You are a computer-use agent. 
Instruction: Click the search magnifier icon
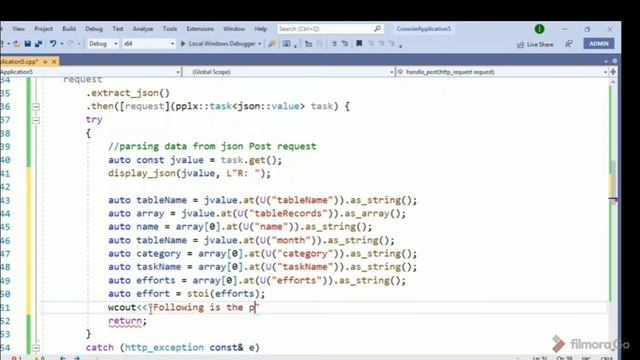[377, 29]
